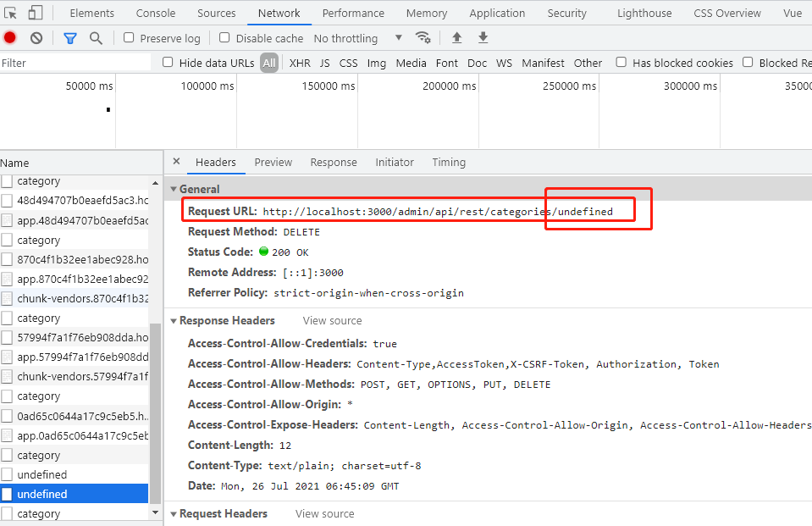Open the Performance panel

pos(353,13)
